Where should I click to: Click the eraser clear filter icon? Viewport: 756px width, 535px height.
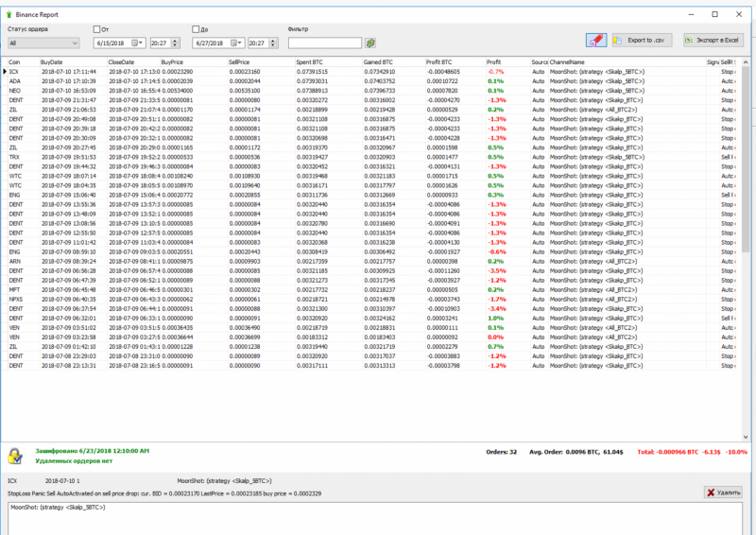(596, 40)
